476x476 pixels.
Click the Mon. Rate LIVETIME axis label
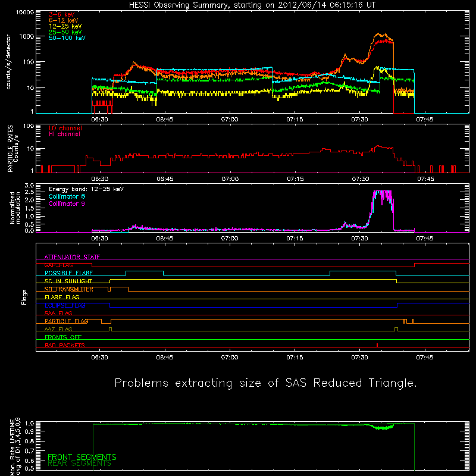tap(15, 447)
